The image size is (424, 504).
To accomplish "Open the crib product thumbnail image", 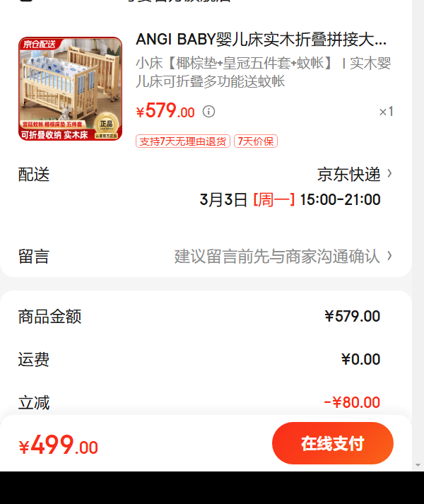I will pos(70,89).
